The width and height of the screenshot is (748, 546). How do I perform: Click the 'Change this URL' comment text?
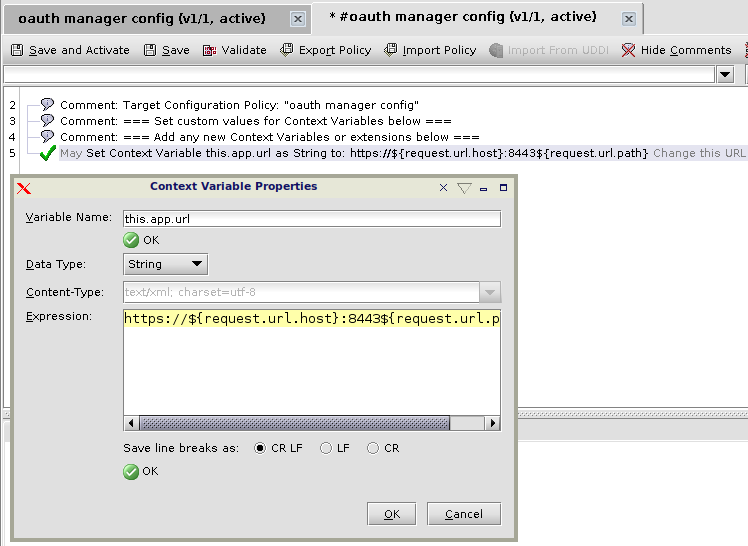699,153
